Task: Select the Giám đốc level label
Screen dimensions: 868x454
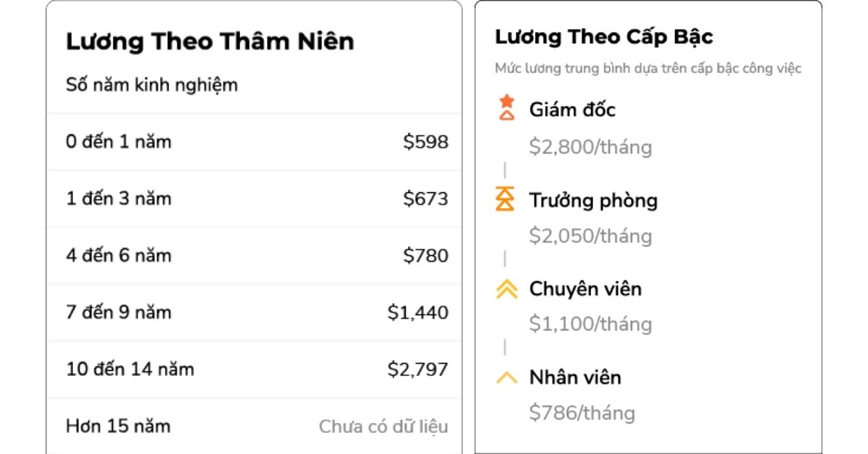Action: tap(572, 110)
